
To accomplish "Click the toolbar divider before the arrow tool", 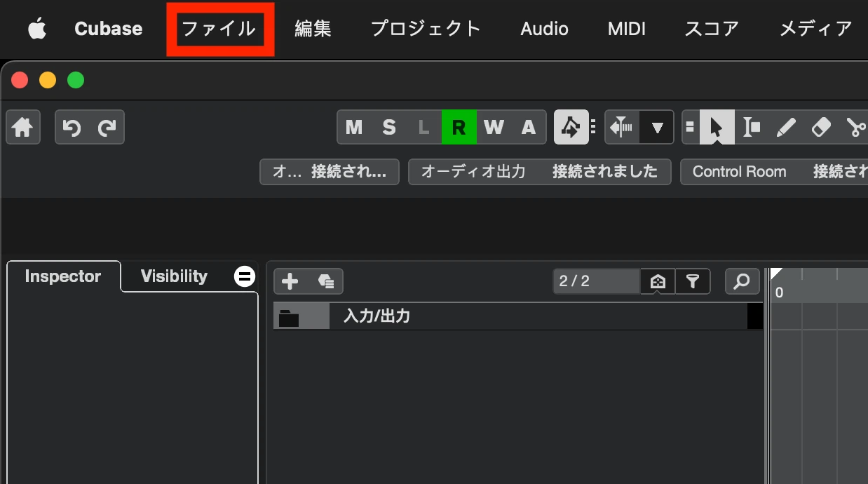I will 690,127.
